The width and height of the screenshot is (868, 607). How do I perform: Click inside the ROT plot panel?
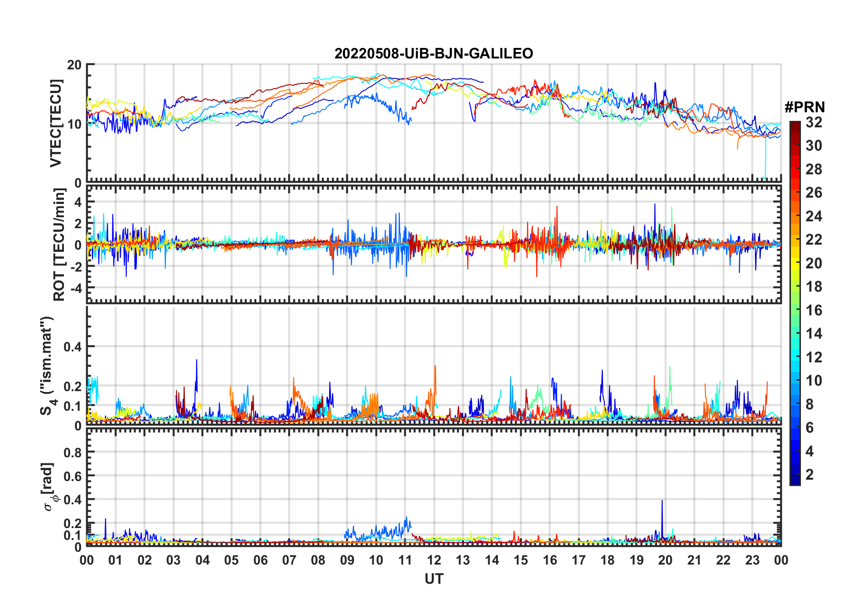pyautogui.click(x=434, y=245)
